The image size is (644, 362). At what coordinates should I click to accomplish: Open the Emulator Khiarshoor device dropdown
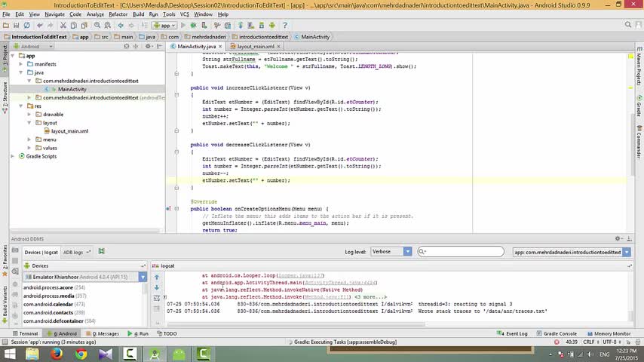pyautogui.click(x=85, y=277)
